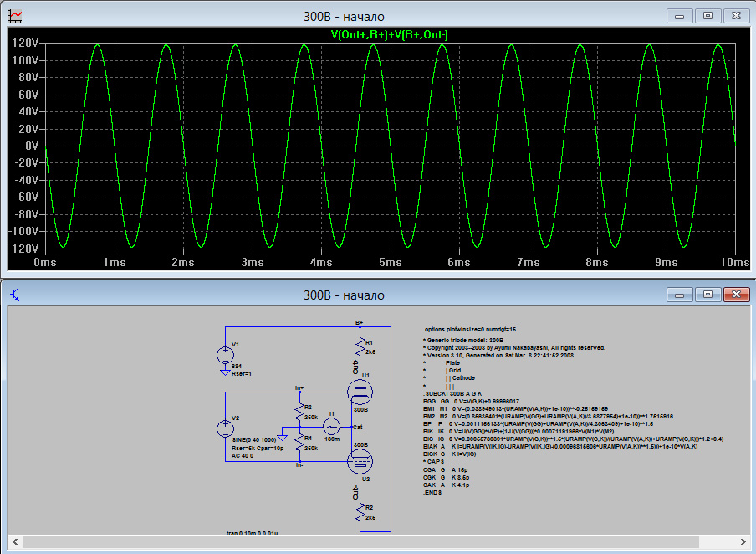756x554 pixels.
Task: Click the SINE(0 40 1000) source value
Action: coord(253,439)
